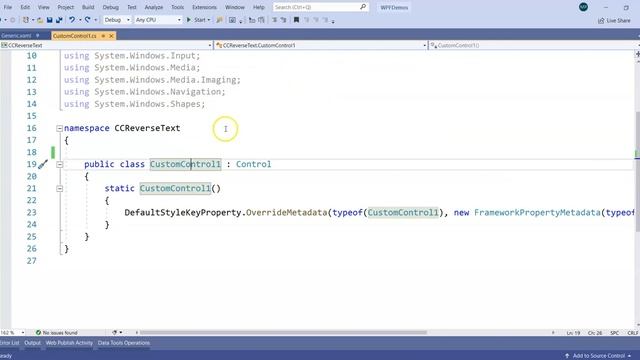This screenshot has width=640, height=360.
Task: Open the Window menu
Action: pos(235,7)
